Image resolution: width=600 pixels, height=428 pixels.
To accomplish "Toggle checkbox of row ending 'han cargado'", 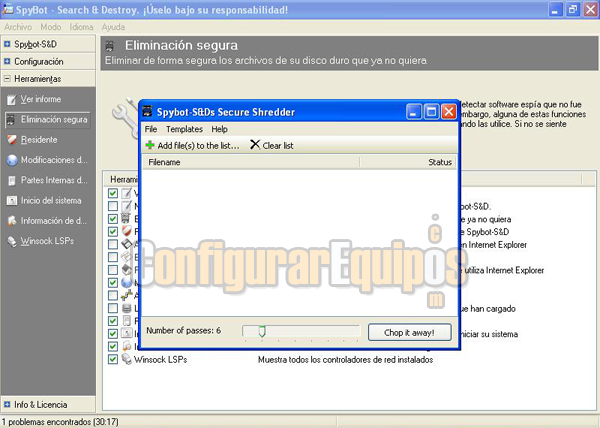I will click(x=113, y=308).
